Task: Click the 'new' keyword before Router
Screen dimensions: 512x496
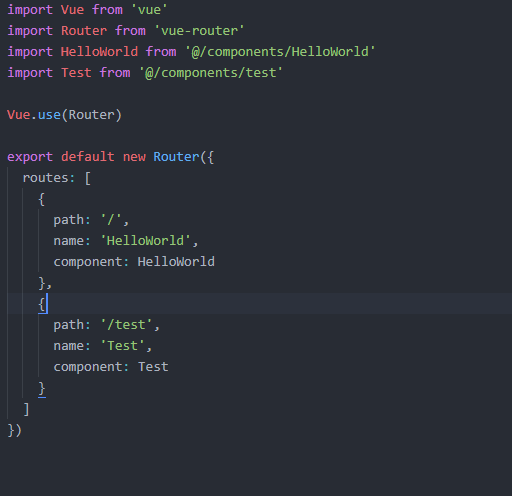Action: pyautogui.click(x=134, y=157)
